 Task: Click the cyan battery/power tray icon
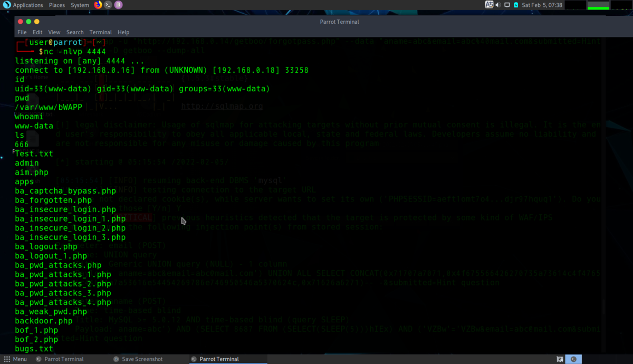516,5
